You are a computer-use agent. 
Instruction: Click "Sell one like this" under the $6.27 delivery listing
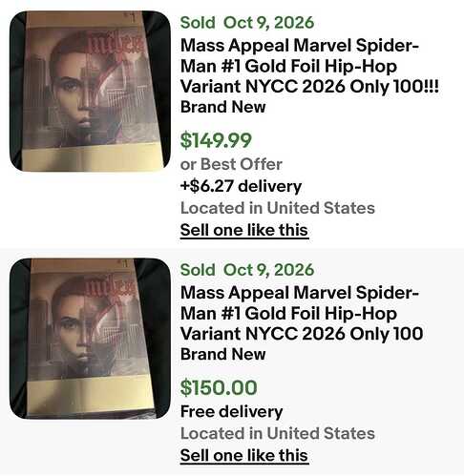point(244,230)
